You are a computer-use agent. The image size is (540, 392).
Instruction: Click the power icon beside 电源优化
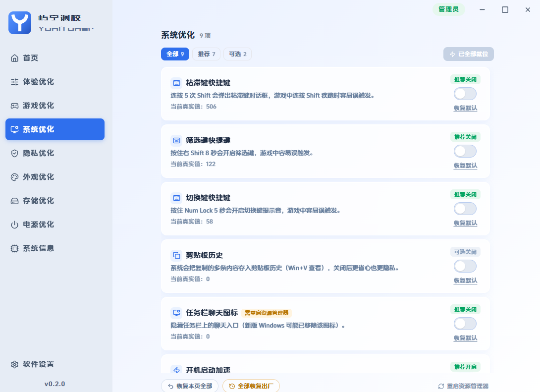[14, 224]
